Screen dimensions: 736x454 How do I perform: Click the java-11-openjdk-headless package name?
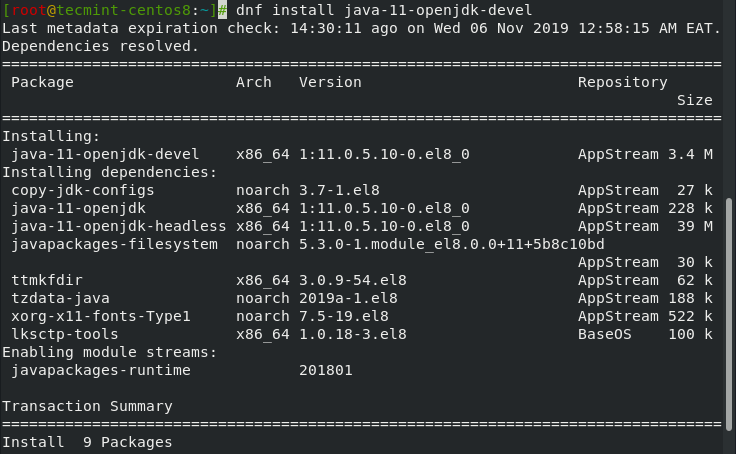(x=114, y=226)
